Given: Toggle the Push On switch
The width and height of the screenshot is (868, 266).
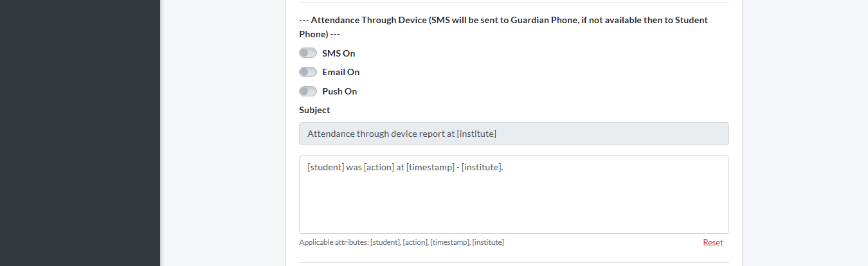Looking at the screenshot, I should click(x=308, y=91).
